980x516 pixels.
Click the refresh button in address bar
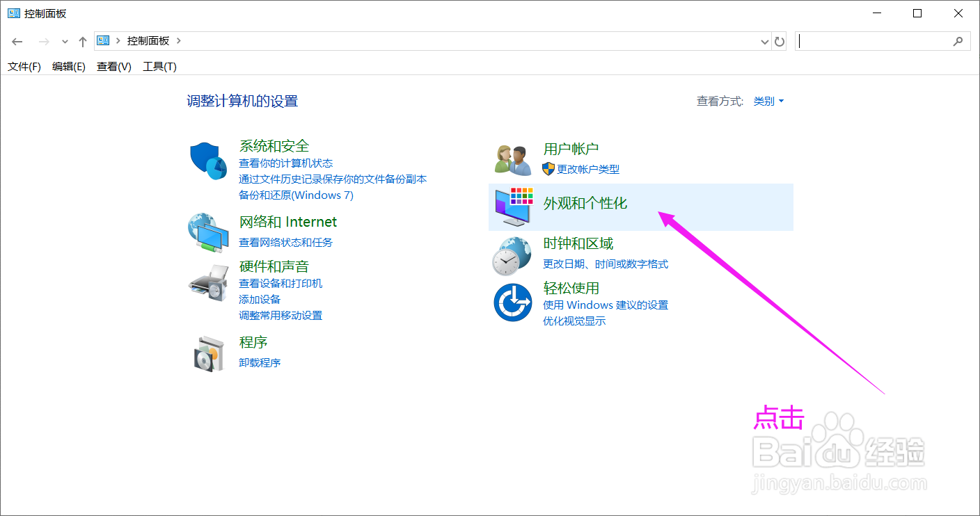click(780, 41)
